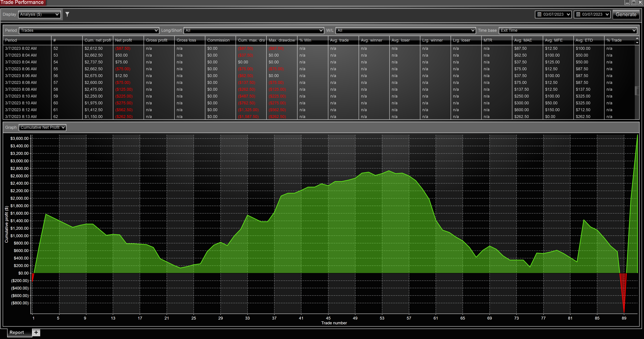This screenshot has width=644, height=339.
Task: Click the Avg. trade column header
Action: pyautogui.click(x=343, y=40)
